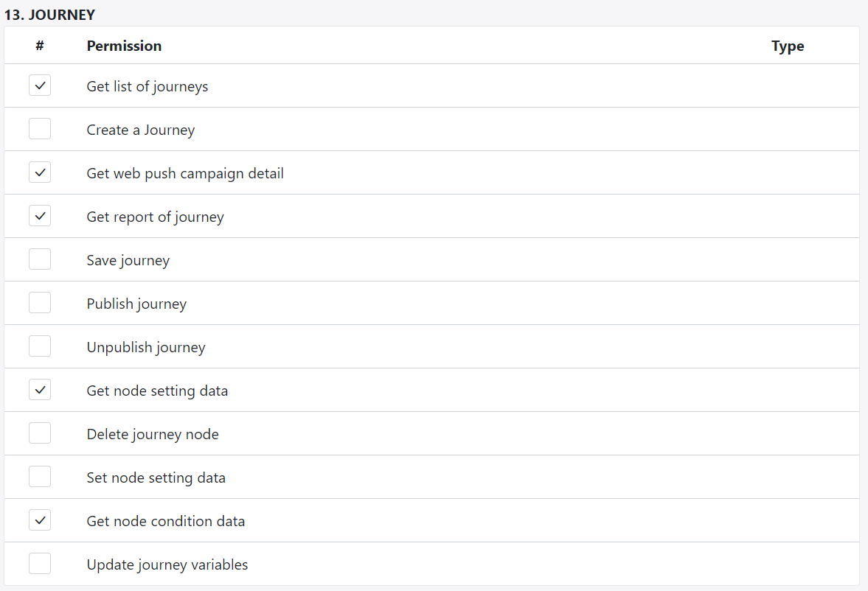Select the Update journey variables text
Screen dimensions: 868x591
click(167, 564)
